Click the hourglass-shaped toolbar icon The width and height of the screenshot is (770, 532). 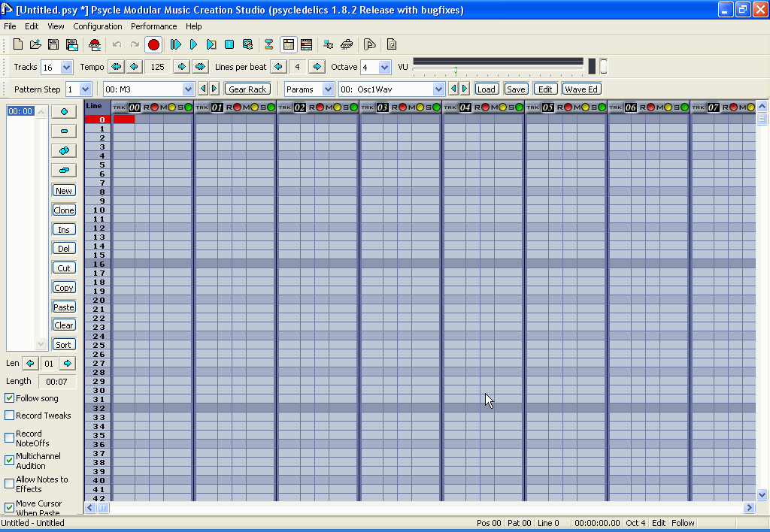pyautogui.click(x=268, y=44)
